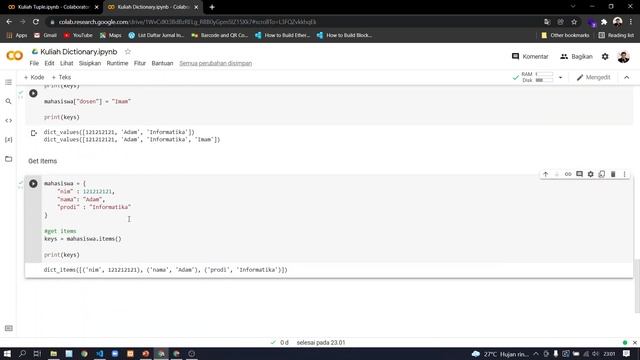640x360 pixels.
Task: Open the Edit menu
Action: (x=49, y=63)
